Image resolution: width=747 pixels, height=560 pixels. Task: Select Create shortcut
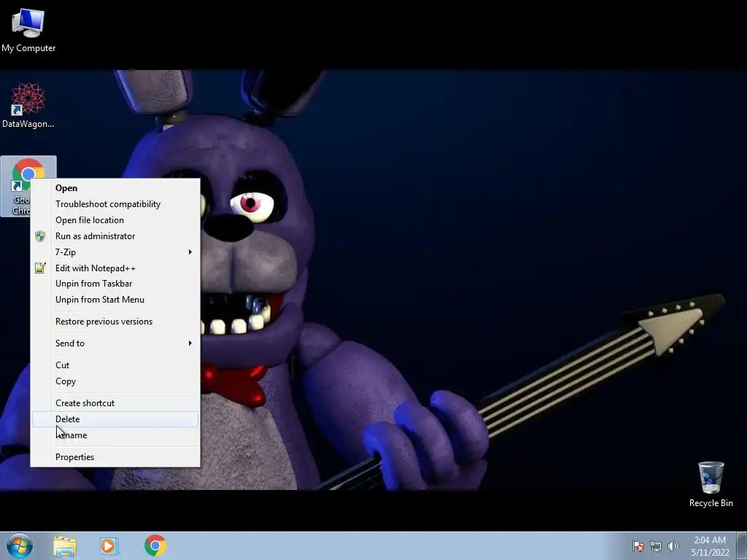tap(115, 403)
